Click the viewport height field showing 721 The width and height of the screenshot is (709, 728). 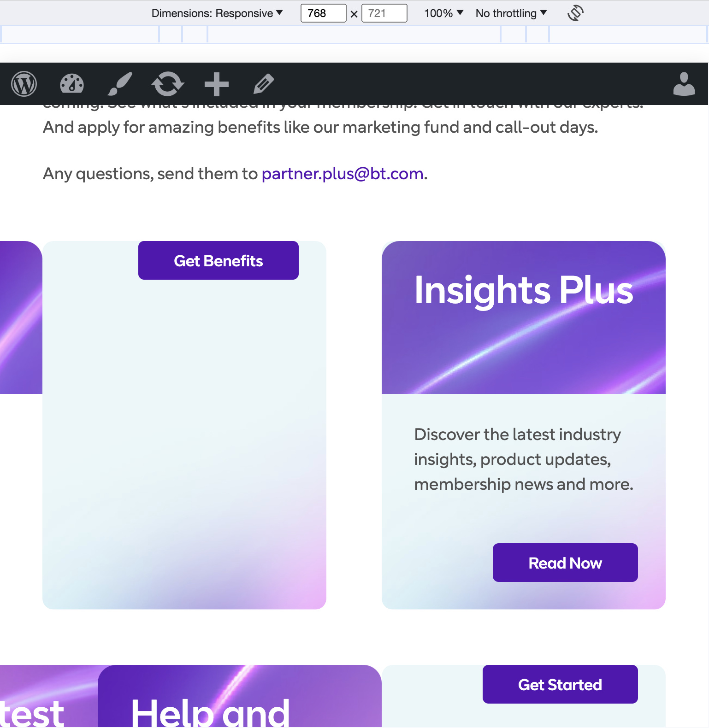(384, 13)
